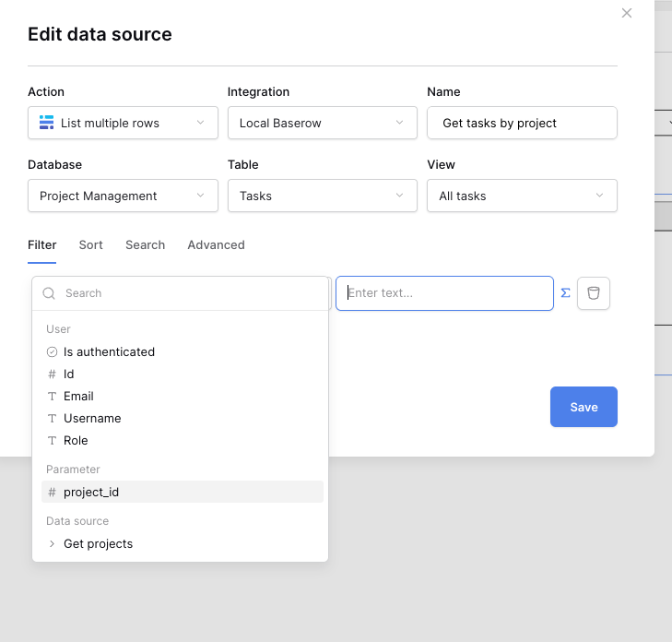The height and width of the screenshot is (642, 672).
Task: Switch to the Advanced tab
Action: 216,245
